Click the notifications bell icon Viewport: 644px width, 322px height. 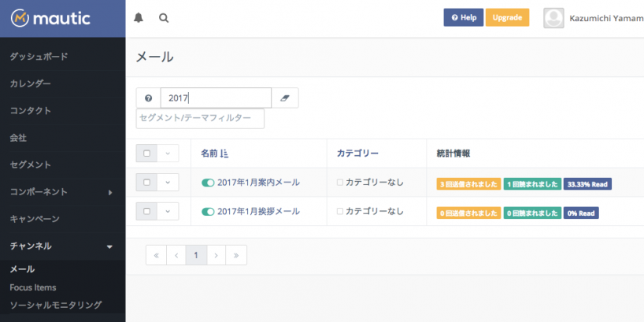coord(139,17)
